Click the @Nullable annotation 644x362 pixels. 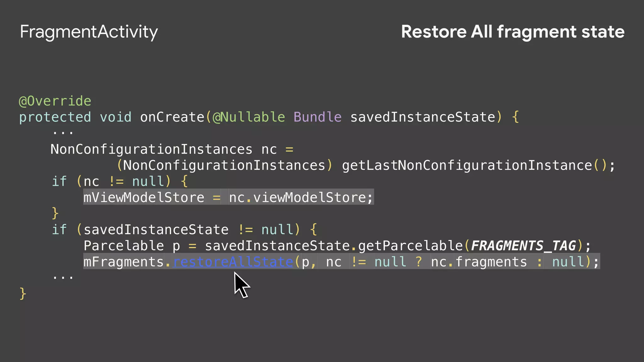point(249,117)
